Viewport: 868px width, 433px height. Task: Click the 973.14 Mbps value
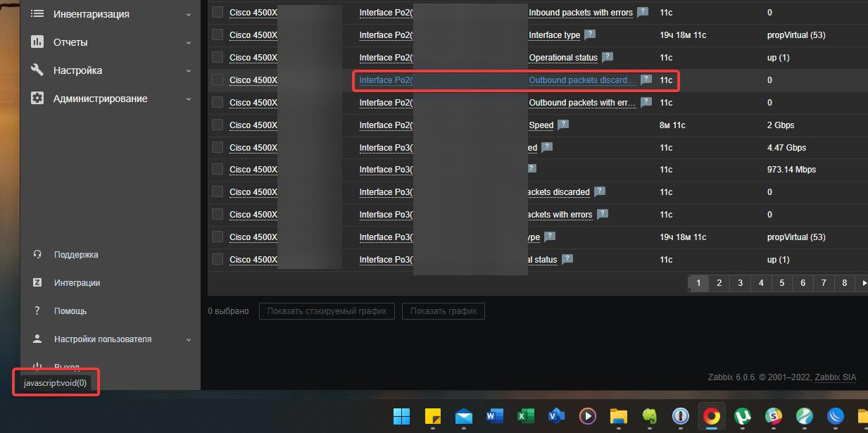pos(791,170)
